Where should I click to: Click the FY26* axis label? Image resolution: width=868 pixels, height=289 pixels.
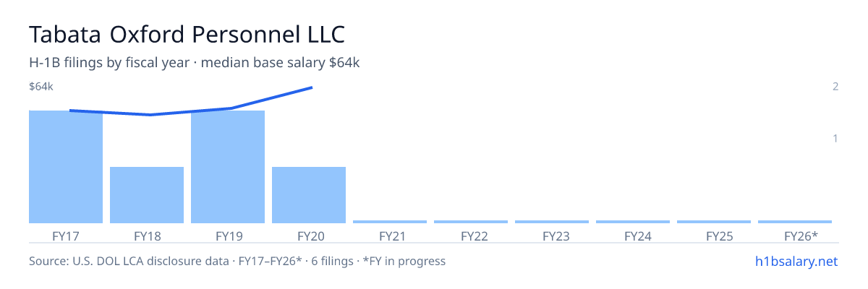point(795,236)
